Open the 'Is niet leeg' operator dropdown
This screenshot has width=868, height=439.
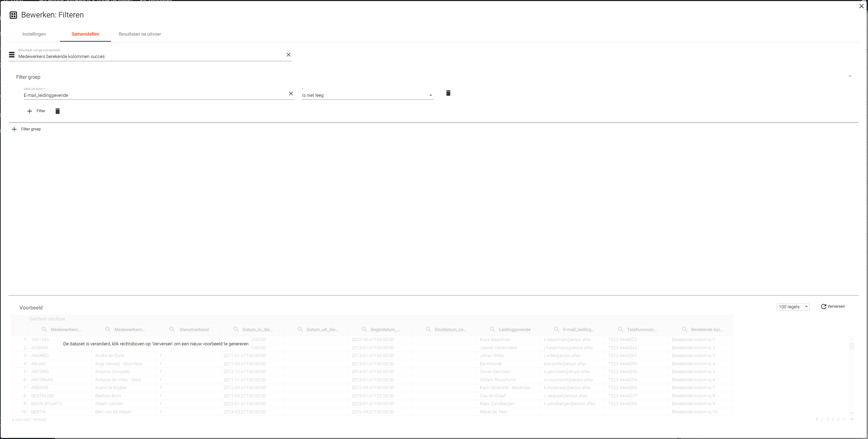click(x=430, y=95)
